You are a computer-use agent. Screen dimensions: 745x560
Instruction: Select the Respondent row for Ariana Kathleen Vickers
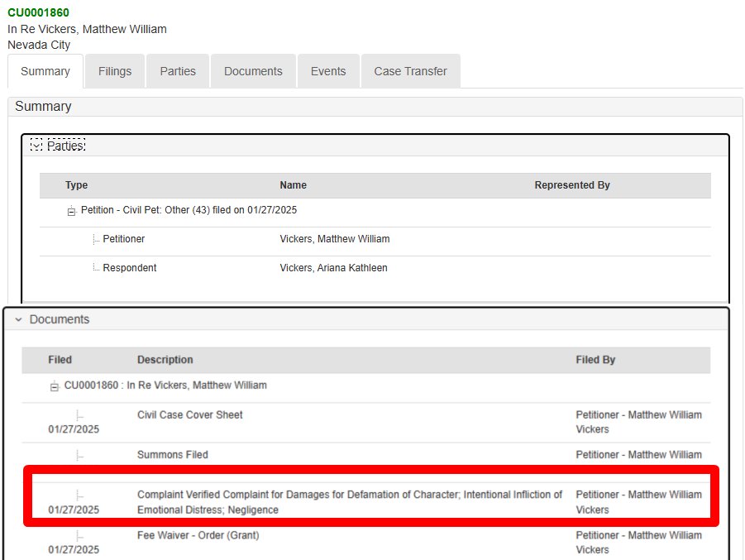click(375, 268)
